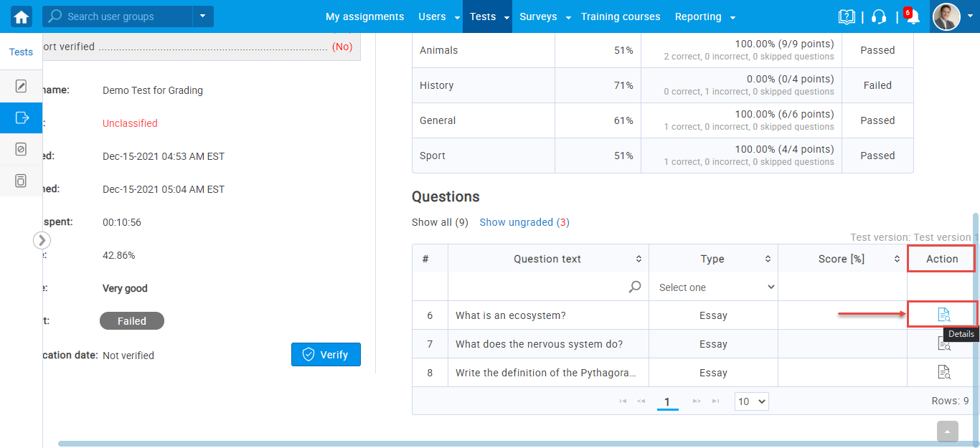Expand the collapsed left sidebar panel
The image size is (980, 448).
[42, 240]
